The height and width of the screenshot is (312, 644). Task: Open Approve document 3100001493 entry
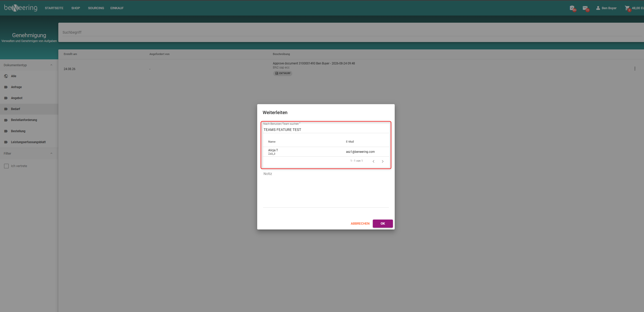pos(314,63)
